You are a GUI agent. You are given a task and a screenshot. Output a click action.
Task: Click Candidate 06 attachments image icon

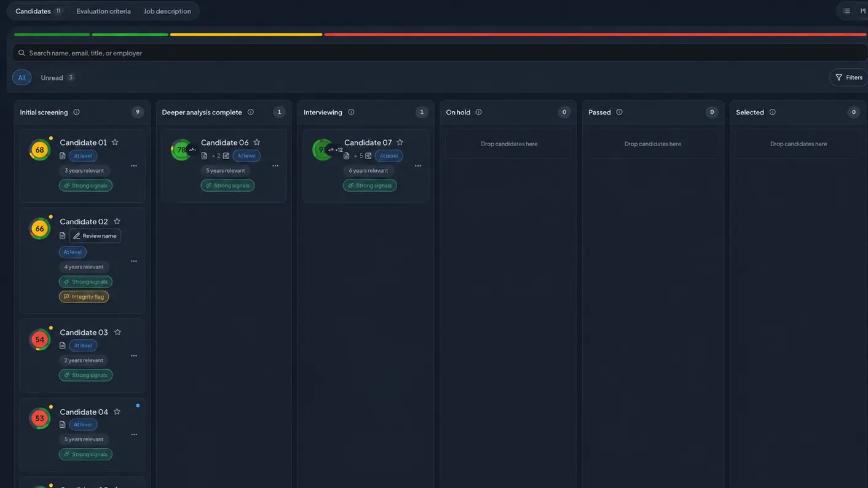click(226, 155)
